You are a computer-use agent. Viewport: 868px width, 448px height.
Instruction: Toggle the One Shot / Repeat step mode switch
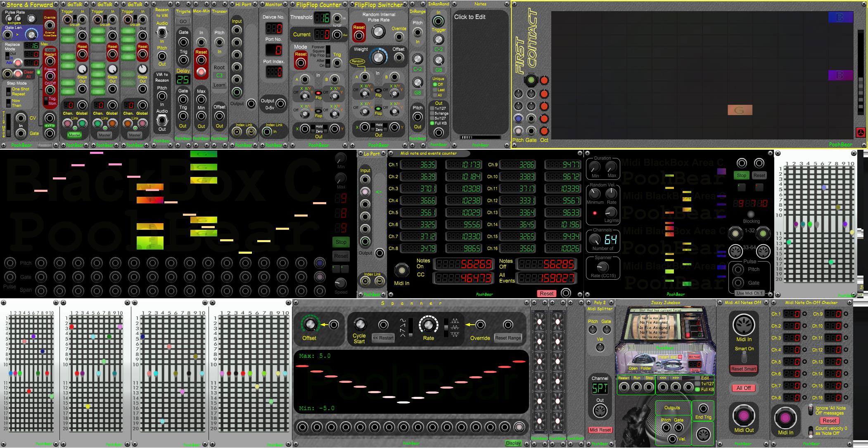[8, 92]
